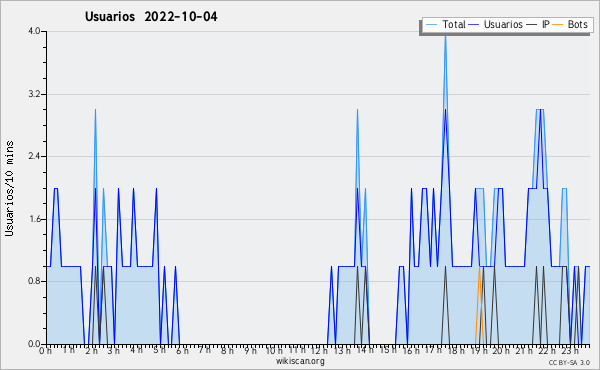Click the orange Bots spike near 19 h
Viewport: 600px width, 370px height.
click(479, 306)
